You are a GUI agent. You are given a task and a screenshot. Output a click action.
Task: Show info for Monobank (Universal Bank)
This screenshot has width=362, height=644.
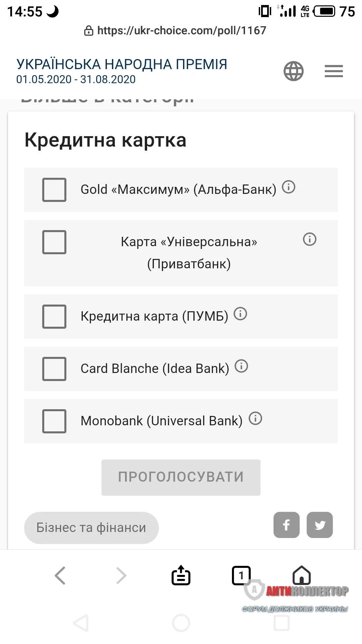pos(255,418)
